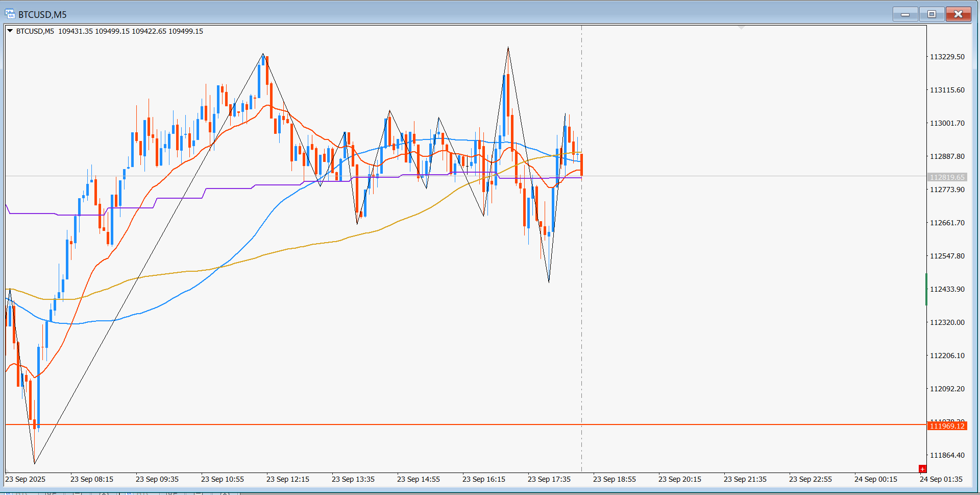Click the 23 Sep 2025 date label
The image size is (980, 495).
[x=25, y=479]
